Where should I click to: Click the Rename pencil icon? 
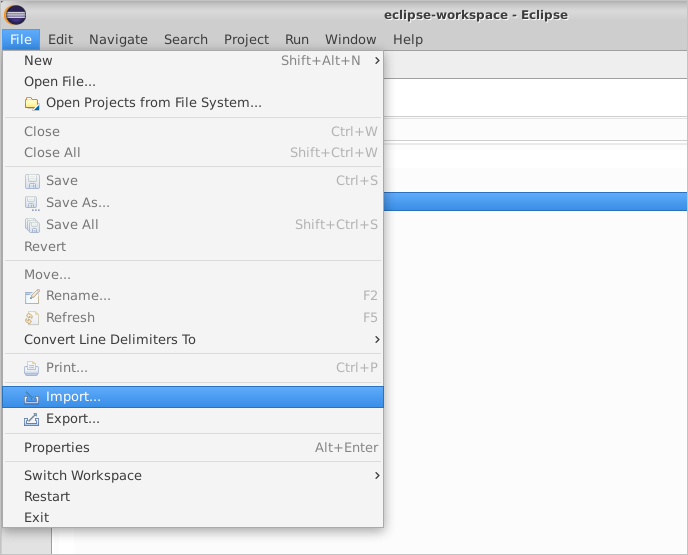32,296
